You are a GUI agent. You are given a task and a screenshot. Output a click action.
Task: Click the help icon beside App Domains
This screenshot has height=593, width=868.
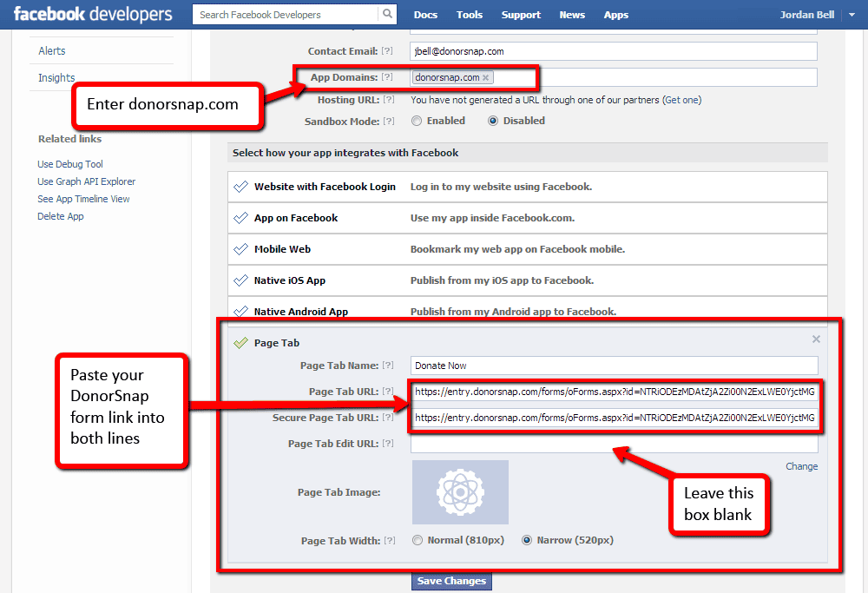coord(387,77)
